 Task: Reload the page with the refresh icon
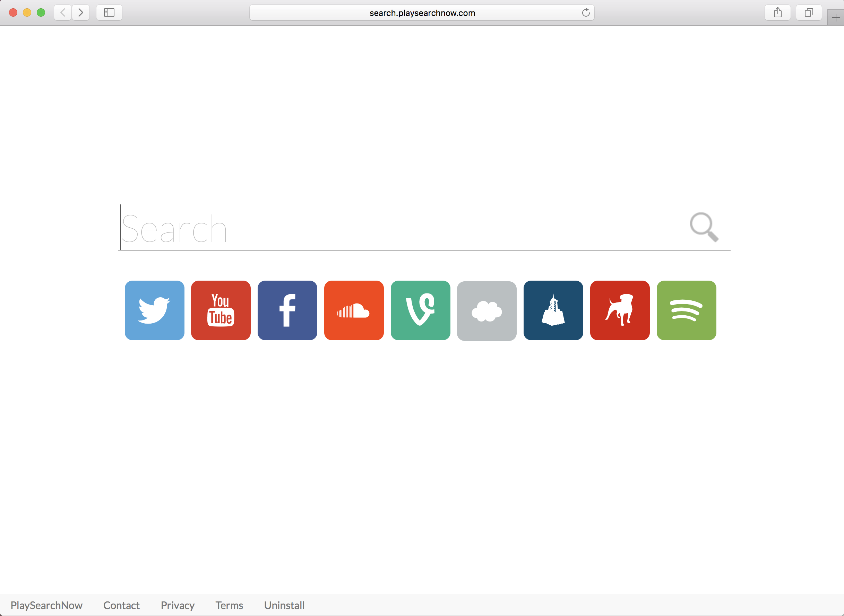(x=586, y=13)
